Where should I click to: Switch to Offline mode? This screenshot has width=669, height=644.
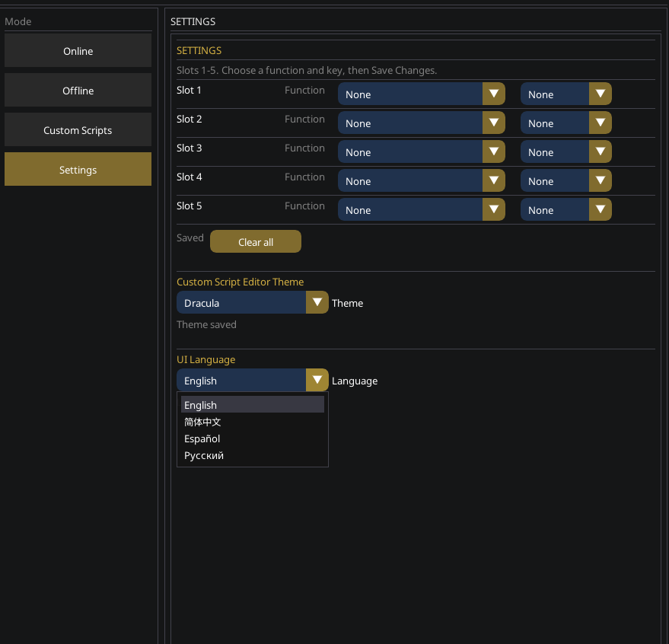tap(78, 90)
